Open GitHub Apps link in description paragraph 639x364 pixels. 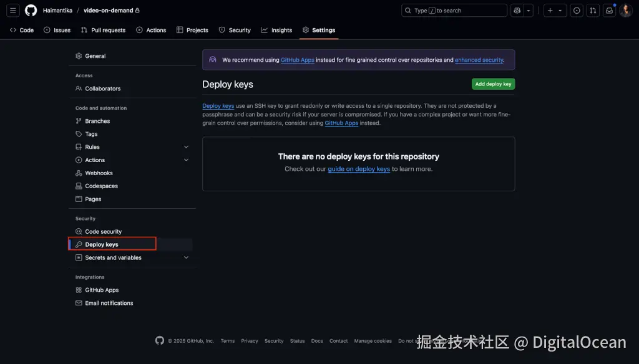pyautogui.click(x=341, y=123)
